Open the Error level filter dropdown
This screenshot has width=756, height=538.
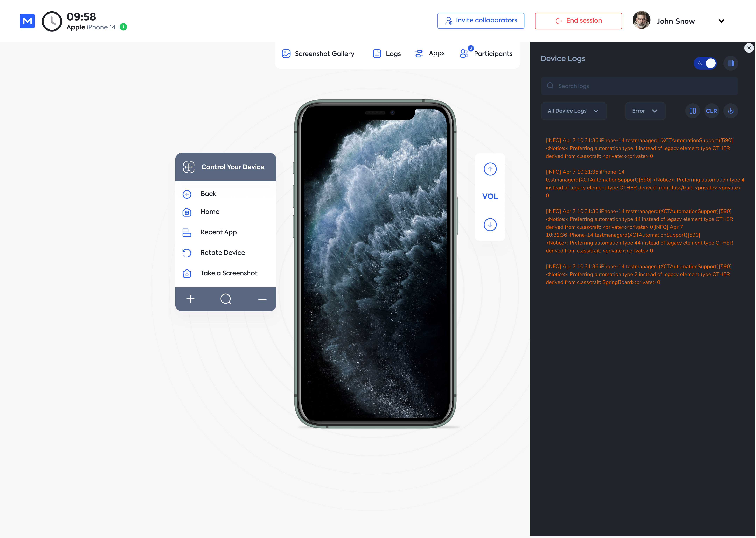tap(645, 111)
